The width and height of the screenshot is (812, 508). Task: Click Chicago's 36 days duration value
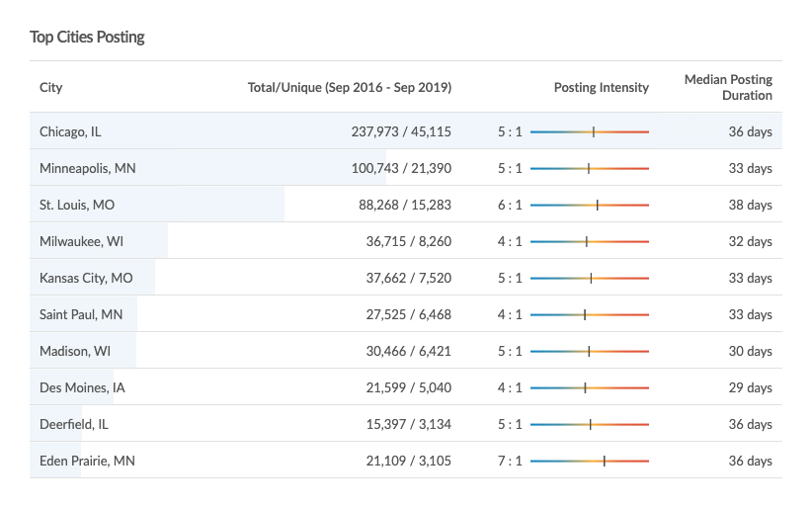pos(751,131)
